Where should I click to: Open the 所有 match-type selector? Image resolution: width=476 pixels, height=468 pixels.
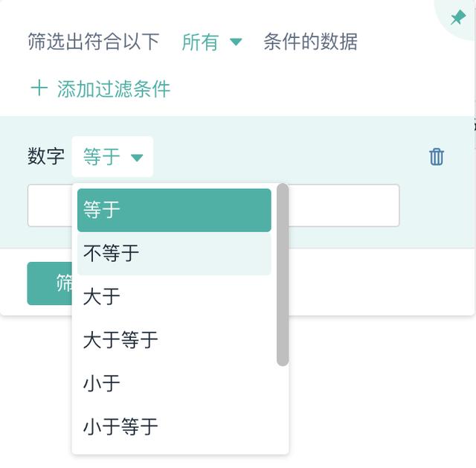pos(211,42)
